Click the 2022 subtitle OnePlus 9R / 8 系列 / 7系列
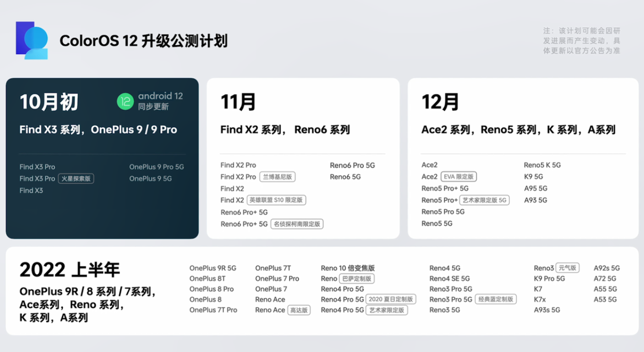Image resolution: width=644 pixels, height=352 pixels. click(x=87, y=292)
